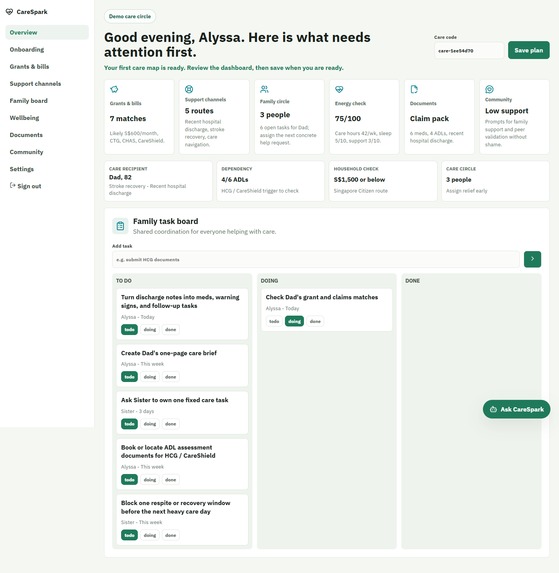This screenshot has width=559, height=573.
Task: Click the Family task board clipboard icon
Action: pos(120,226)
